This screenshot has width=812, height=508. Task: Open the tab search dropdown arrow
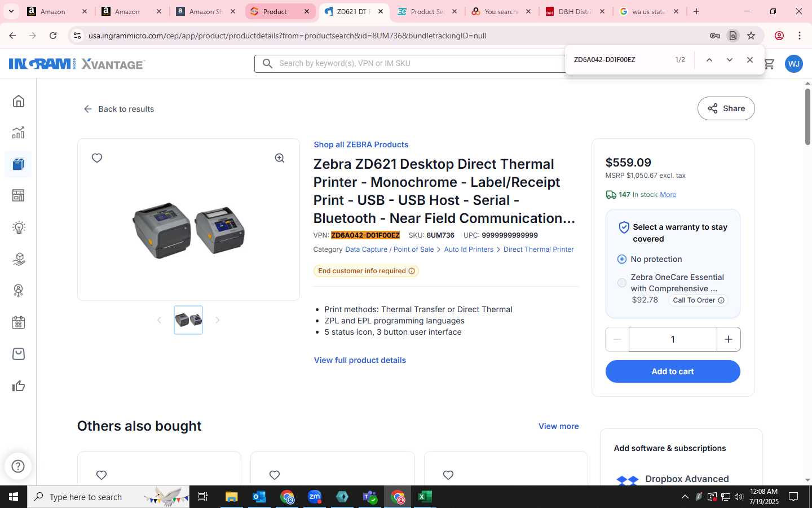click(11, 11)
